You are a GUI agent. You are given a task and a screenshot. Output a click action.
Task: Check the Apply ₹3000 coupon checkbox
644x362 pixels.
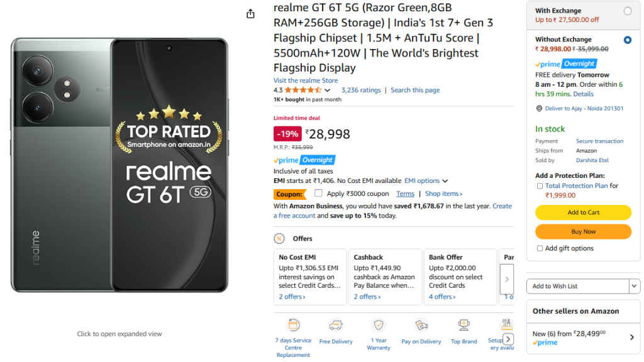[x=318, y=194]
